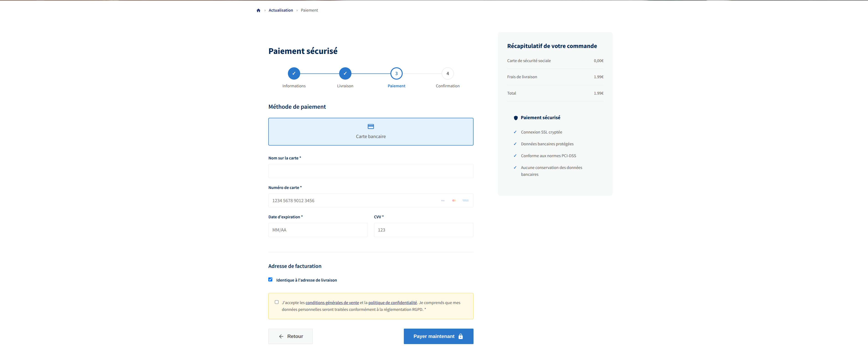Click the Mastercard logo in card number field
Viewport: 868px width, 350px height.
pyautogui.click(x=454, y=201)
